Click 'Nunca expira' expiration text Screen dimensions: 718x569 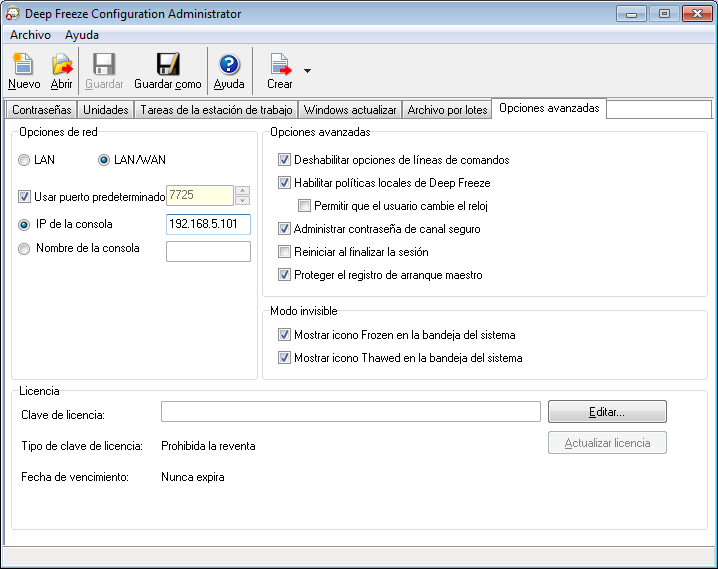click(x=193, y=477)
